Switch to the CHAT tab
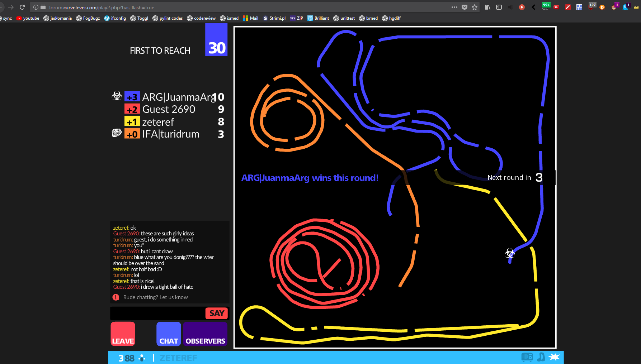This screenshot has width=641, height=364. (x=169, y=334)
